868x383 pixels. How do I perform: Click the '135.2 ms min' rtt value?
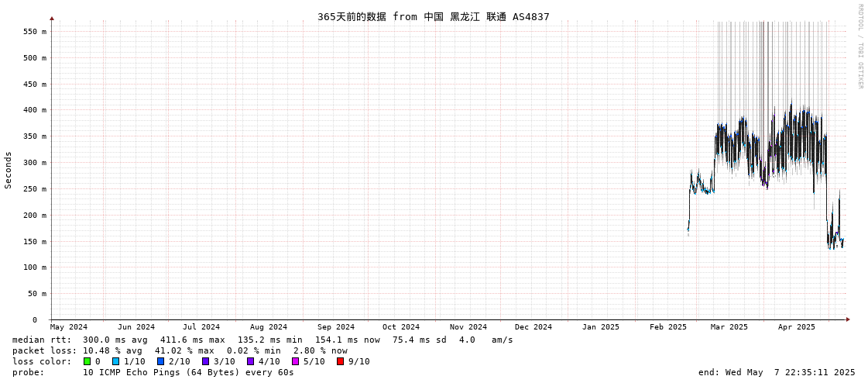270,340
